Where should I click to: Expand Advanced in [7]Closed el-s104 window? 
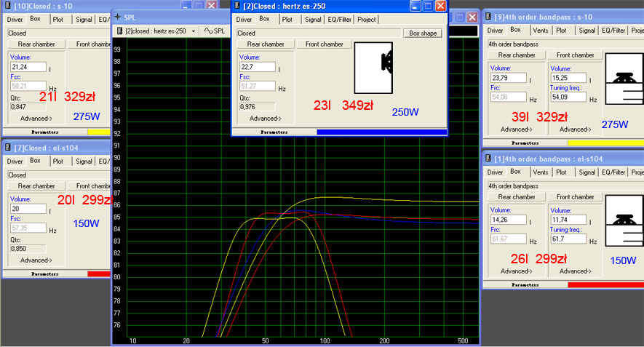coord(36,260)
